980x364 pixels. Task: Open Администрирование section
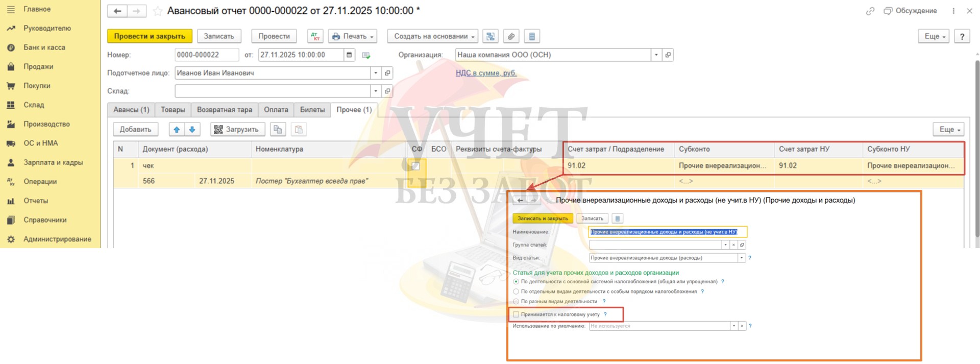[57, 239]
